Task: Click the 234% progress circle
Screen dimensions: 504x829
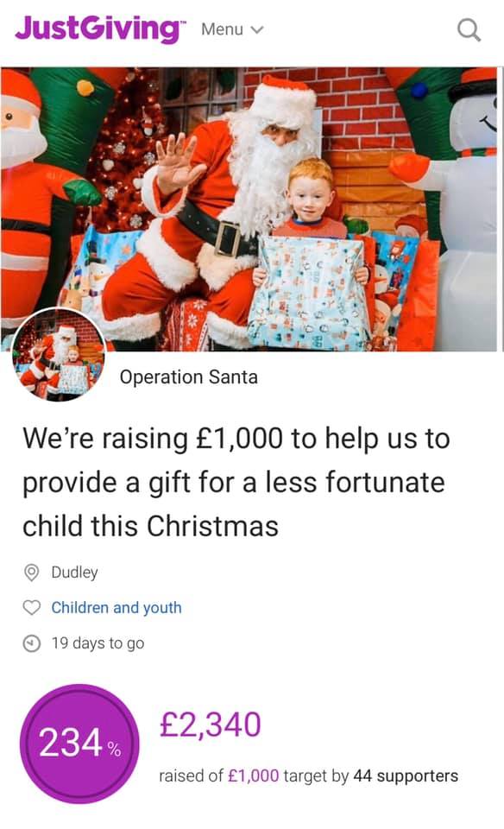Action: (x=79, y=743)
